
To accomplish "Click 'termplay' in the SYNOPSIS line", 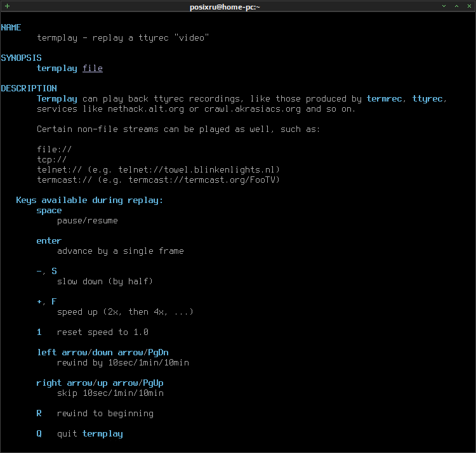I will point(57,69).
